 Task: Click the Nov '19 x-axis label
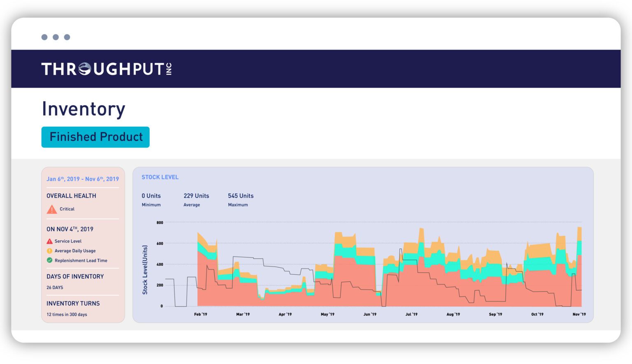pyautogui.click(x=579, y=314)
